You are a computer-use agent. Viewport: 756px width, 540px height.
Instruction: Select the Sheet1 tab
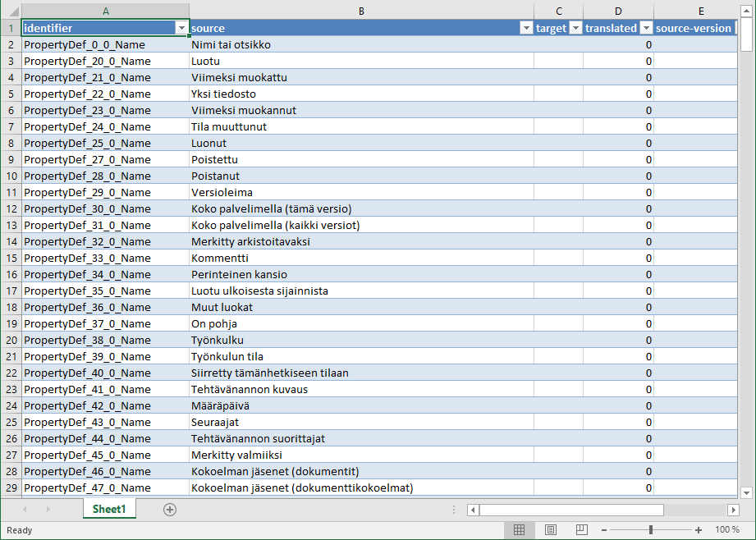click(x=109, y=510)
